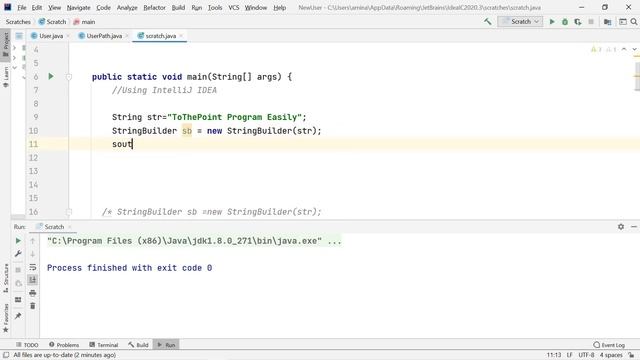The height and width of the screenshot is (360, 640).
Task: Click the project view options icon beside tabs
Action: click(19, 36)
